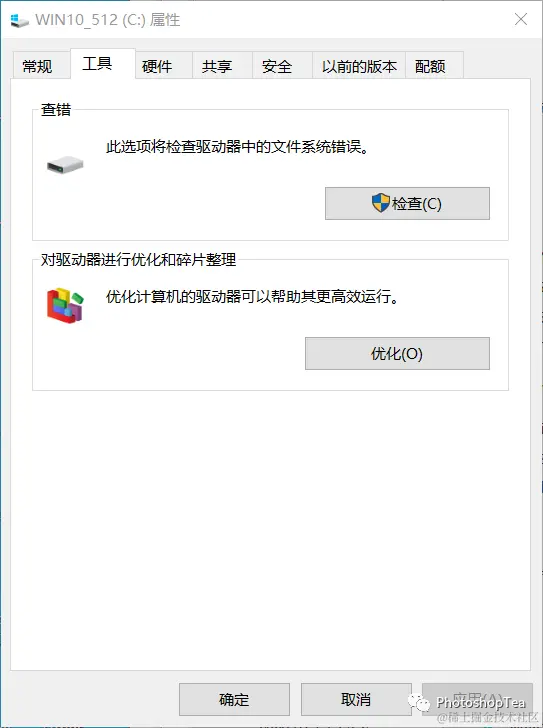543x728 pixels.
Task: Switch to the 常规 tab
Action: click(x=40, y=66)
